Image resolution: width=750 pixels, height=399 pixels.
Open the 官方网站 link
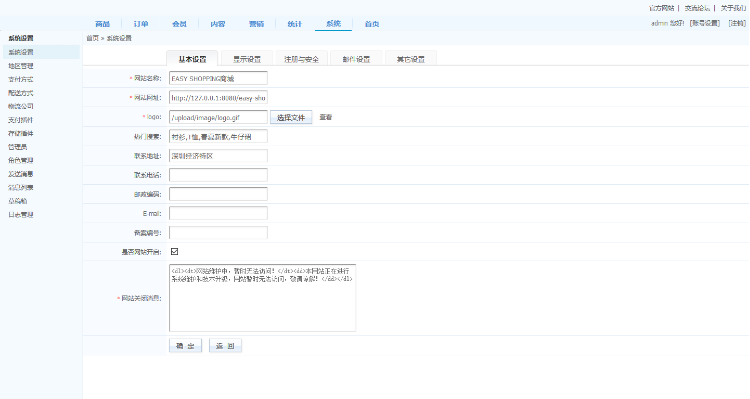coord(662,8)
